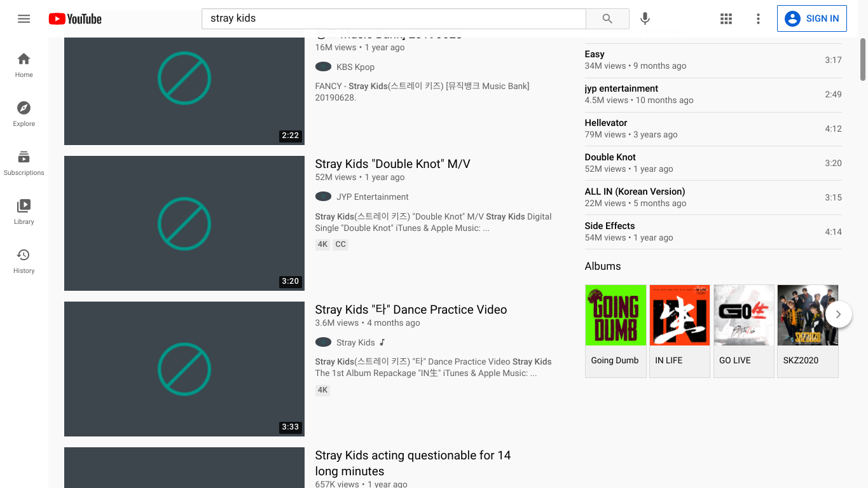Image resolution: width=868 pixels, height=488 pixels.
Task: Show next albums with arrow
Action: [x=839, y=314]
